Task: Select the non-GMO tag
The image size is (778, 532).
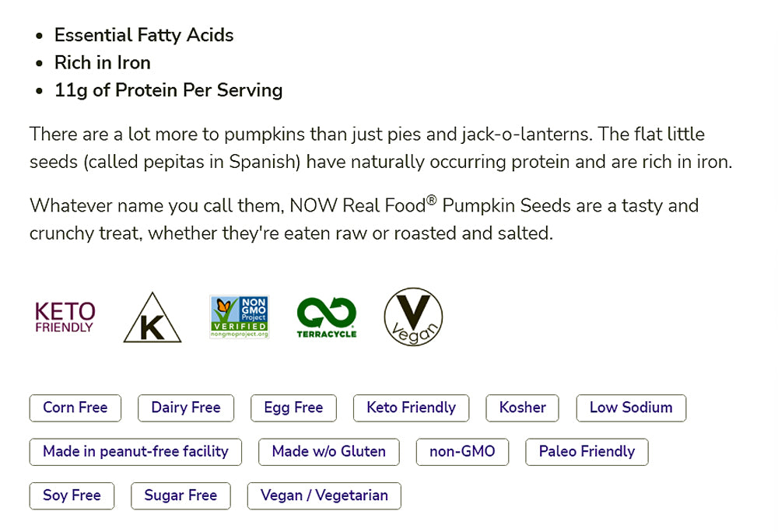Action: (462, 452)
